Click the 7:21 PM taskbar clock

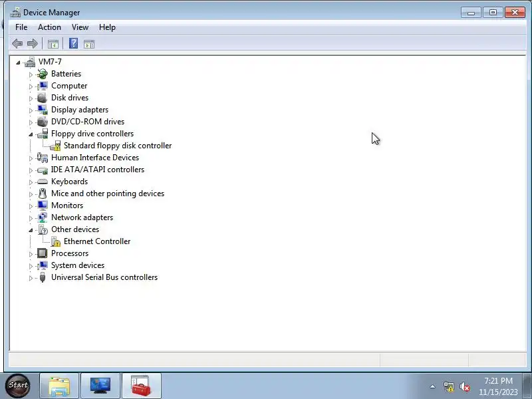tap(498, 380)
